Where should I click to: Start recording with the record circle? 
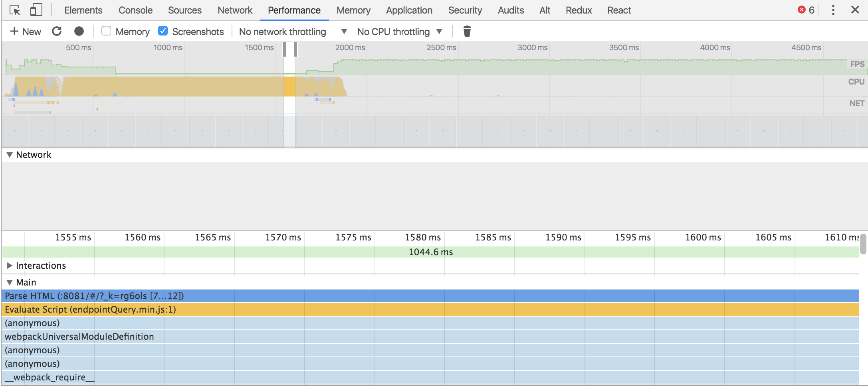(x=79, y=31)
